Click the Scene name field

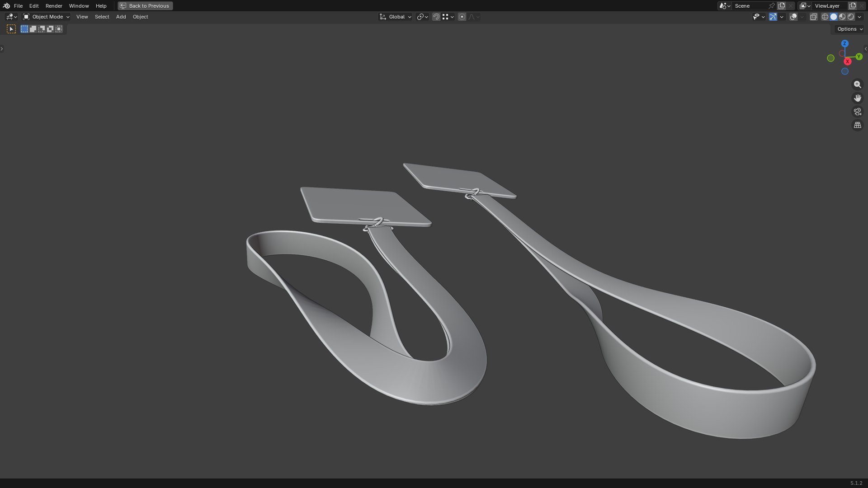pyautogui.click(x=750, y=6)
